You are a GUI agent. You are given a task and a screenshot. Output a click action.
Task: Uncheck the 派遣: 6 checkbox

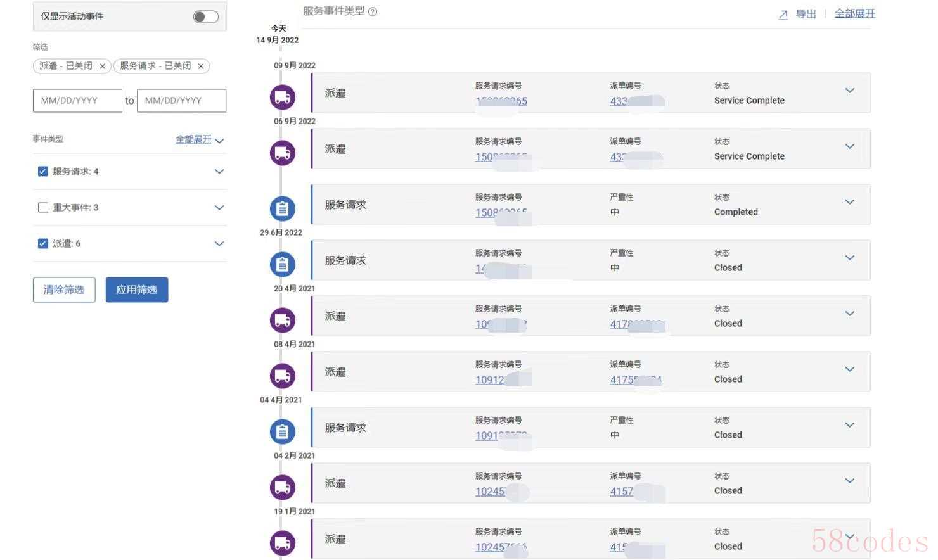click(x=43, y=243)
